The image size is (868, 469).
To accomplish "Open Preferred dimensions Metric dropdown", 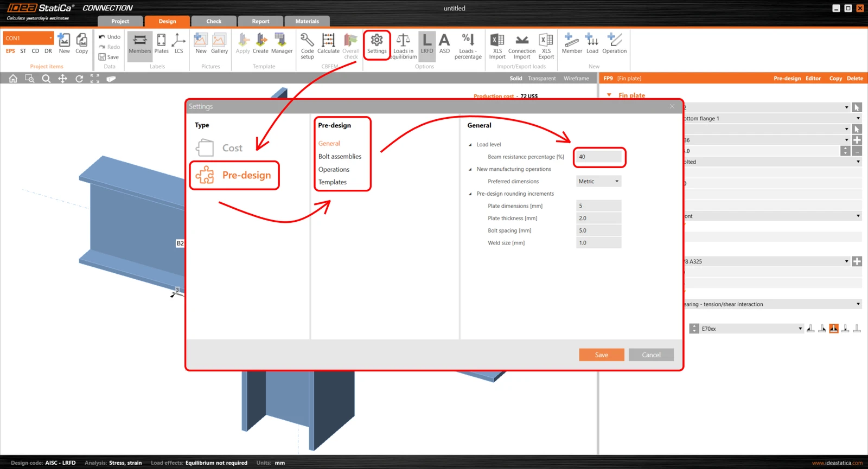I will [x=598, y=182].
